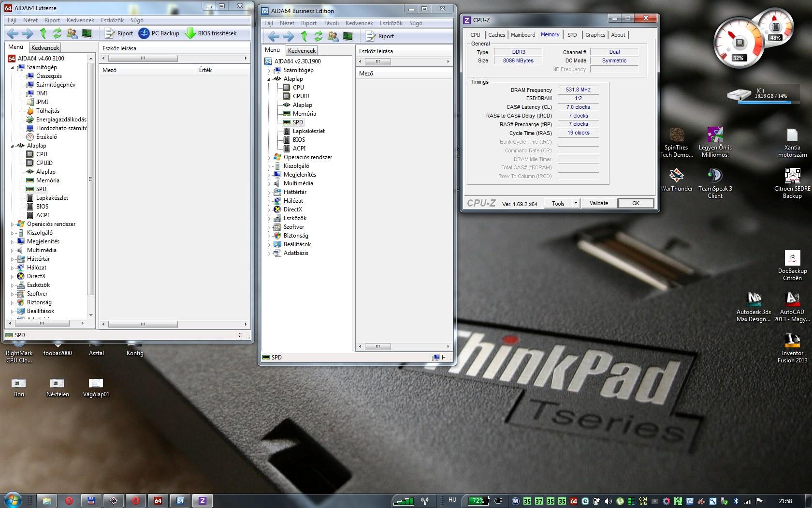
Task: Click monitor graph icon in AIDA64 Business toolbar
Action: pos(348,36)
